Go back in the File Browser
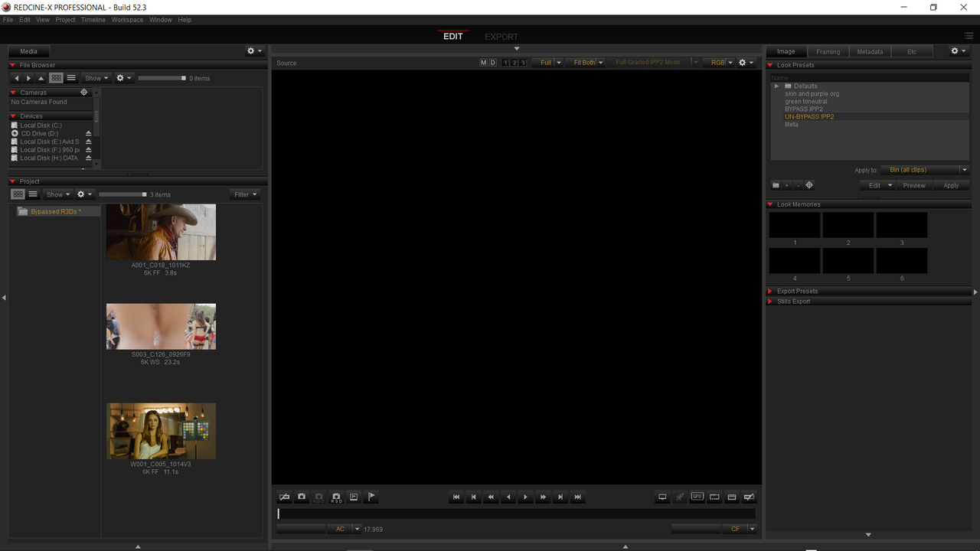Image resolution: width=980 pixels, height=551 pixels. click(x=17, y=78)
